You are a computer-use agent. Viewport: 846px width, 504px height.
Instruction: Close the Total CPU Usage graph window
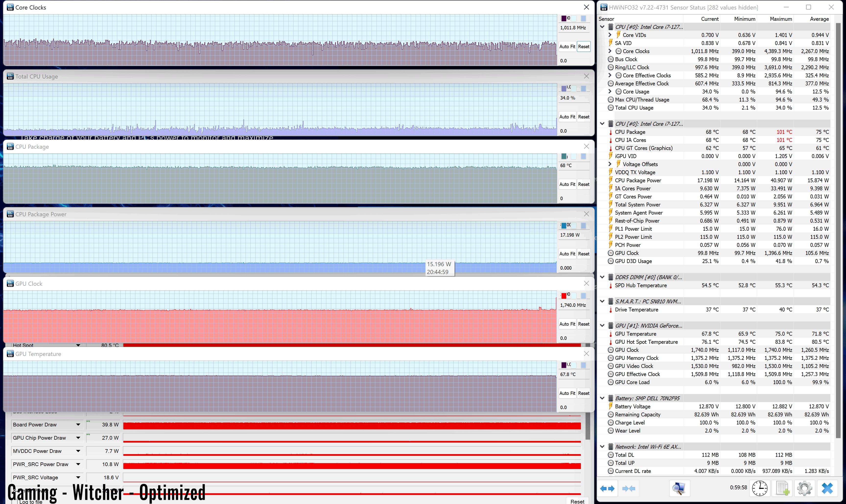[587, 76]
